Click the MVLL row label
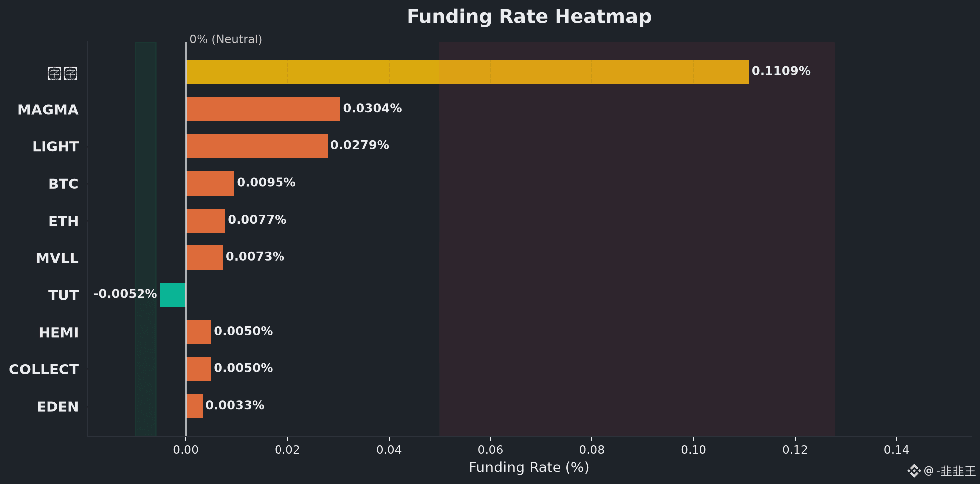980x484 pixels. point(57,258)
